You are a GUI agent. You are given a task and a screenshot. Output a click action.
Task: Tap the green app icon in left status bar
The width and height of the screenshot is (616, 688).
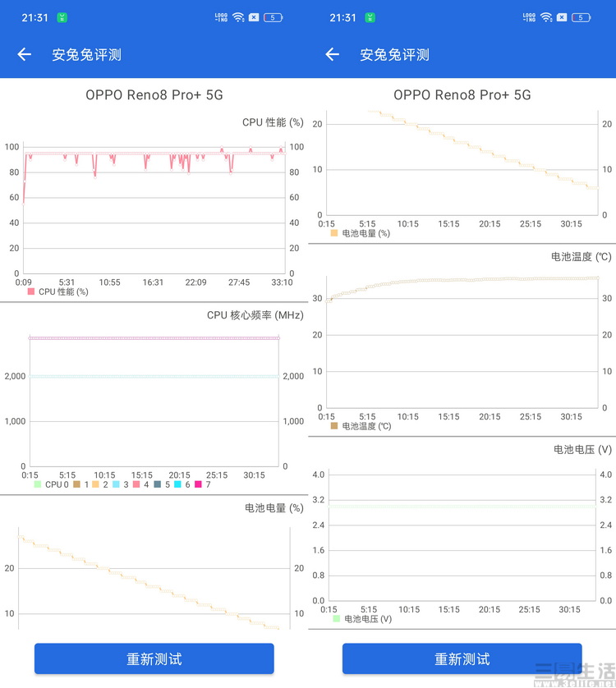[62, 17]
